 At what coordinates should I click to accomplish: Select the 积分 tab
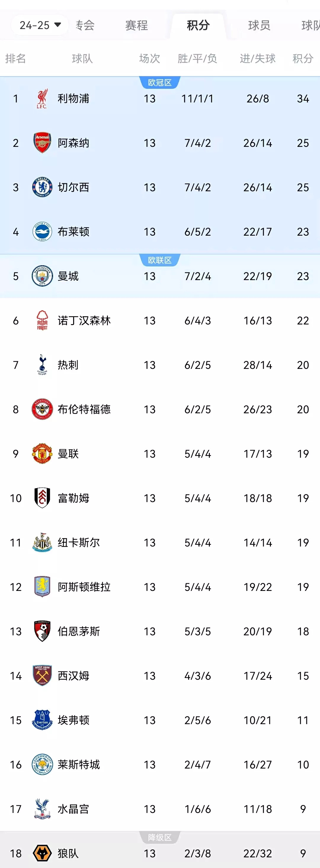[x=198, y=25]
